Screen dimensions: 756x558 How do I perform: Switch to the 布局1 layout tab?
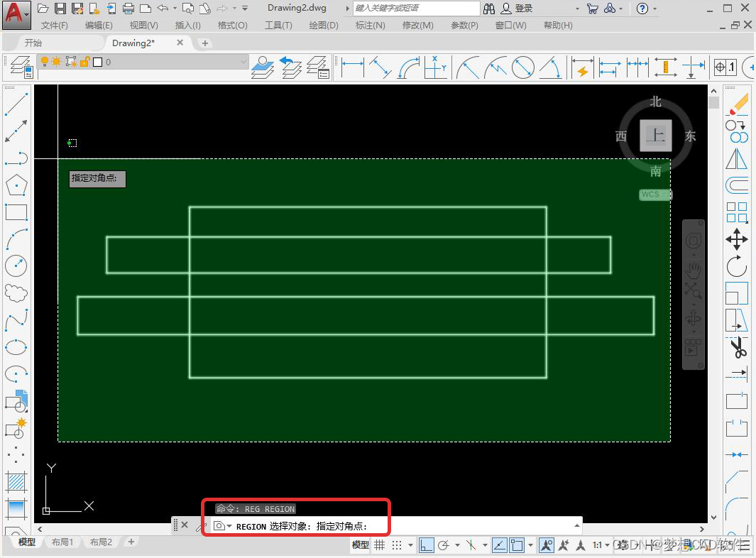(62, 542)
